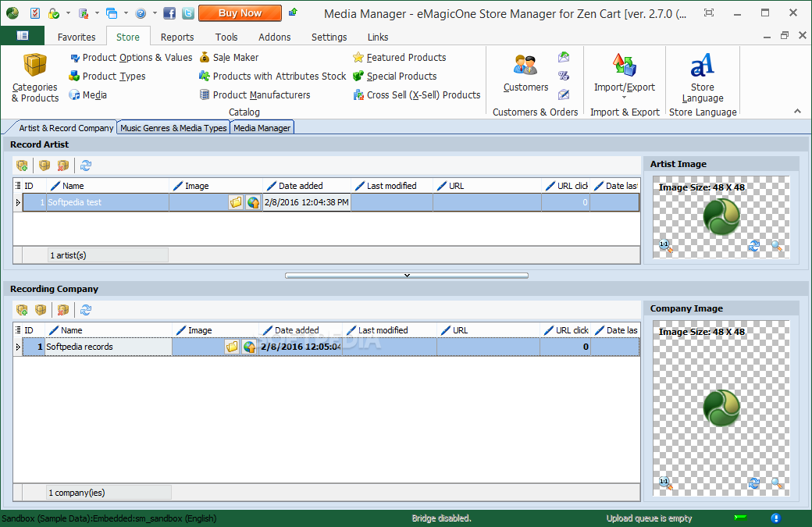Browse folder for Softpedia records image
Image resolution: width=812 pixels, height=527 pixels.
click(232, 347)
